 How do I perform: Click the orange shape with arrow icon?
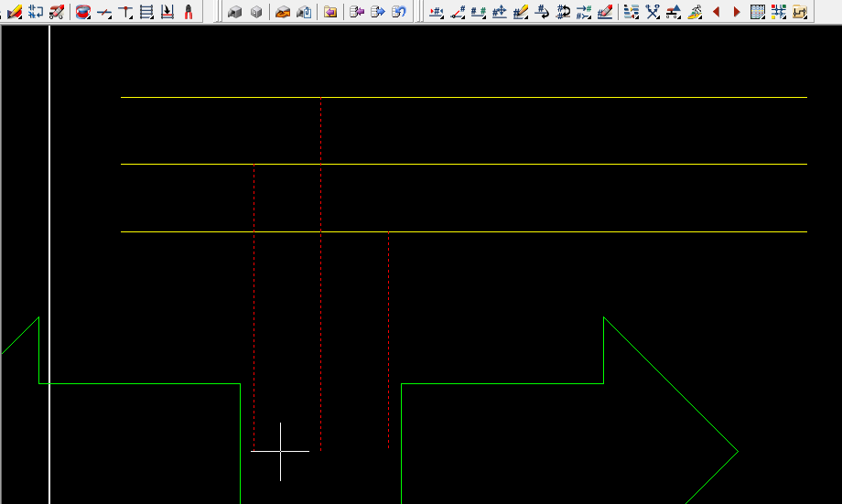[x=283, y=12]
